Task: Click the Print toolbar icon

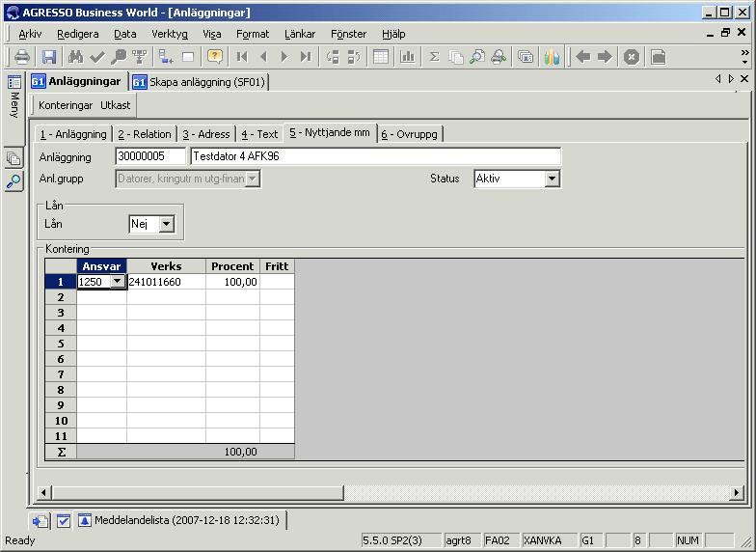Action: [22, 57]
